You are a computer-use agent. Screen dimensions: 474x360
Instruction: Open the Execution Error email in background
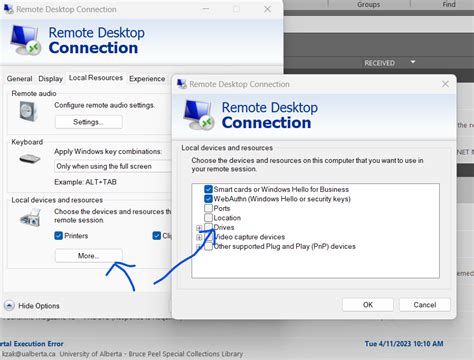[32, 344]
